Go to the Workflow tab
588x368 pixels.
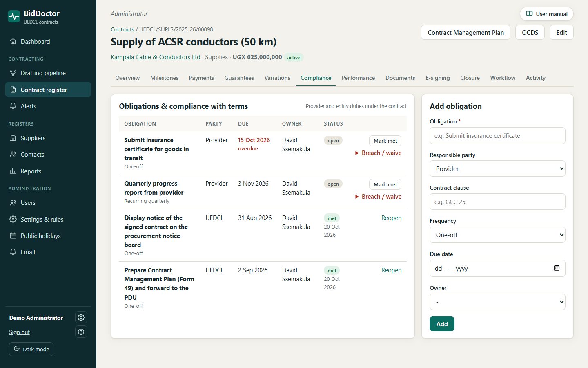click(503, 78)
